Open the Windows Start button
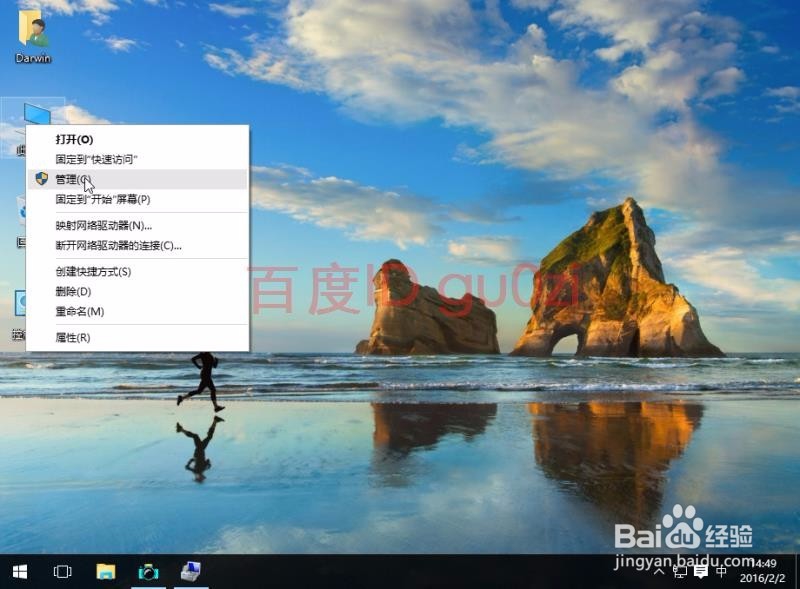Viewport: 800px width, 589px height. click(x=20, y=572)
